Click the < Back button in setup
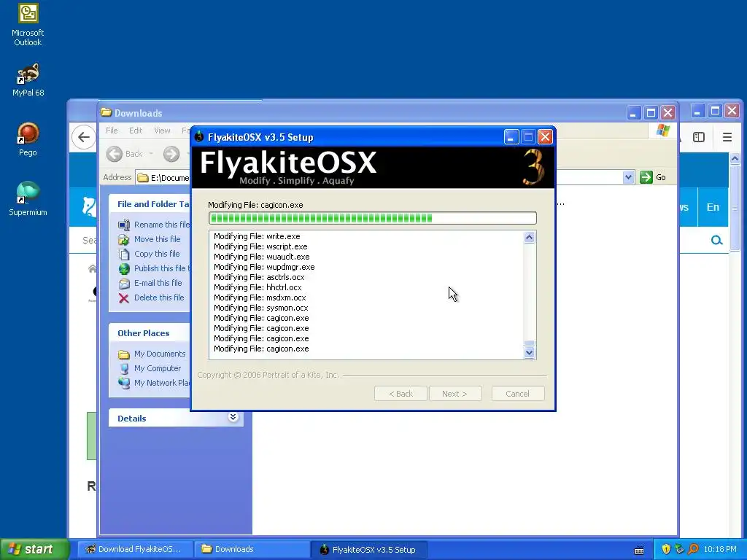747x560 pixels. click(400, 394)
